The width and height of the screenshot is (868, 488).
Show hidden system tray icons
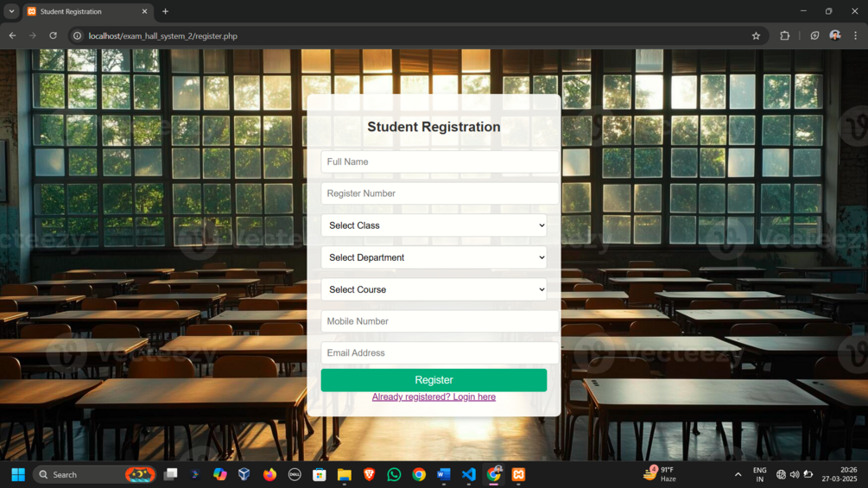coord(738,475)
